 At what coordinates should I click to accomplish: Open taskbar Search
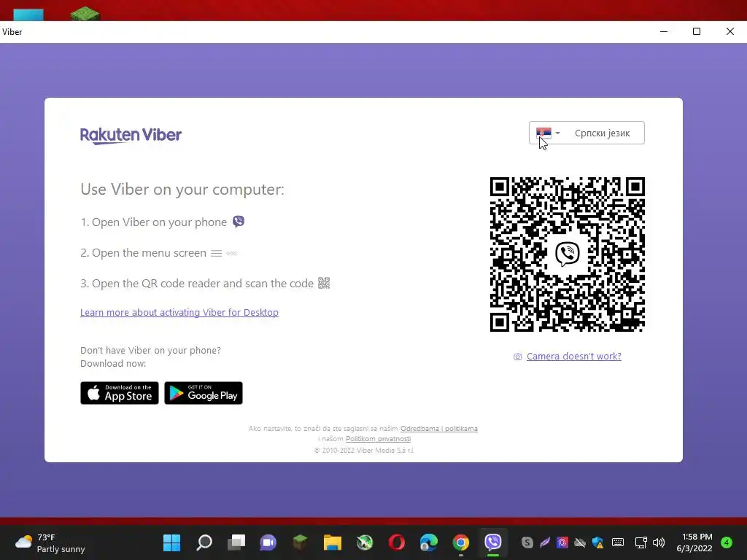click(204, 542)
